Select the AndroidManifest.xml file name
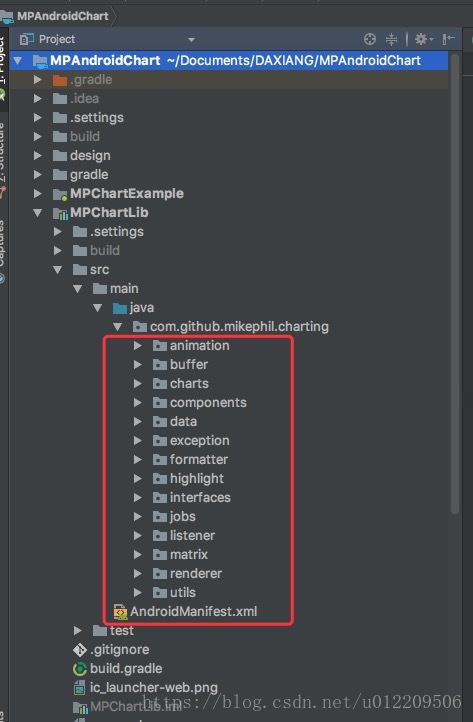Viewport: 473px width, 722px height. pyautogui.click(x=193, y=612)
